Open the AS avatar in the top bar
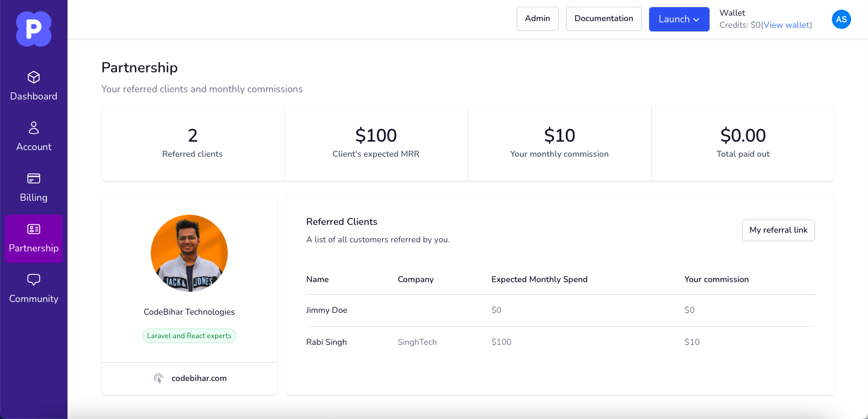Viewport: 868px width, 419px height. tap(841, 19)
